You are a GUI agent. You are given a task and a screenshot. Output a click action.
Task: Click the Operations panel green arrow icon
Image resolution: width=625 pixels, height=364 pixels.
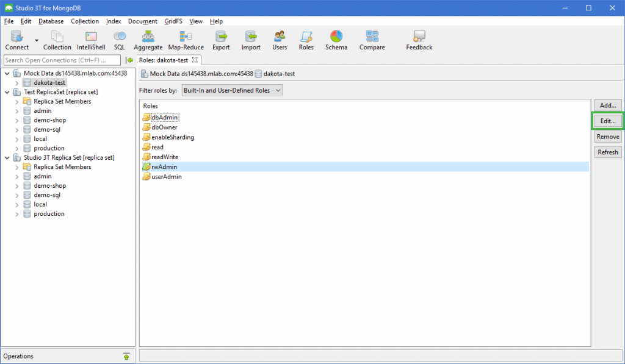[x=126, y=357]
